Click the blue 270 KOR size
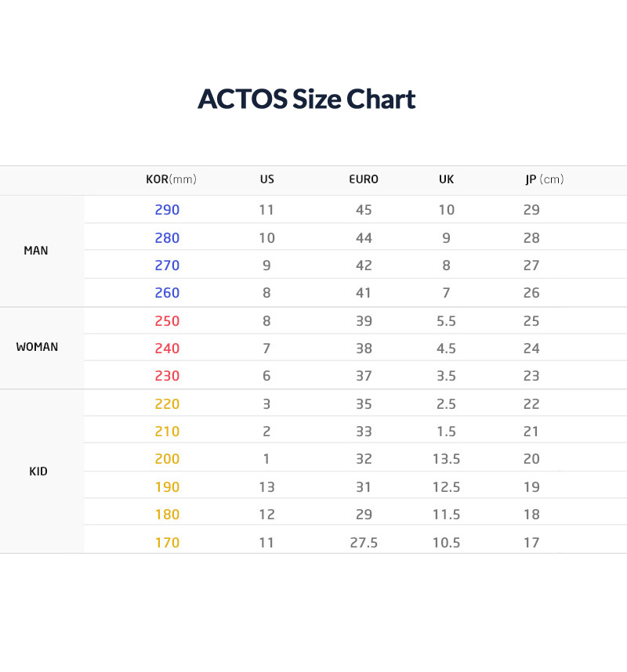The width and height of the screenshot is (627, 672). click(167, 266)
